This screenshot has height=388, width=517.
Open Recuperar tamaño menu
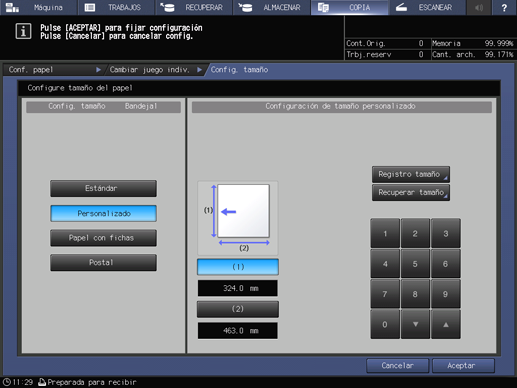(411, 192)
